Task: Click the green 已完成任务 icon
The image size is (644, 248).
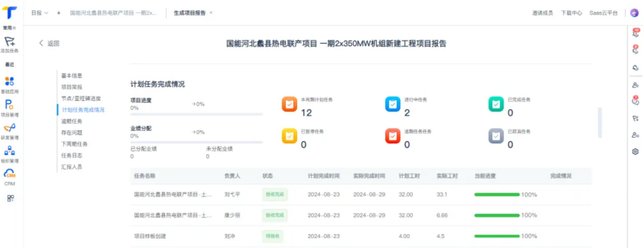Action: (x=496, y=104)
